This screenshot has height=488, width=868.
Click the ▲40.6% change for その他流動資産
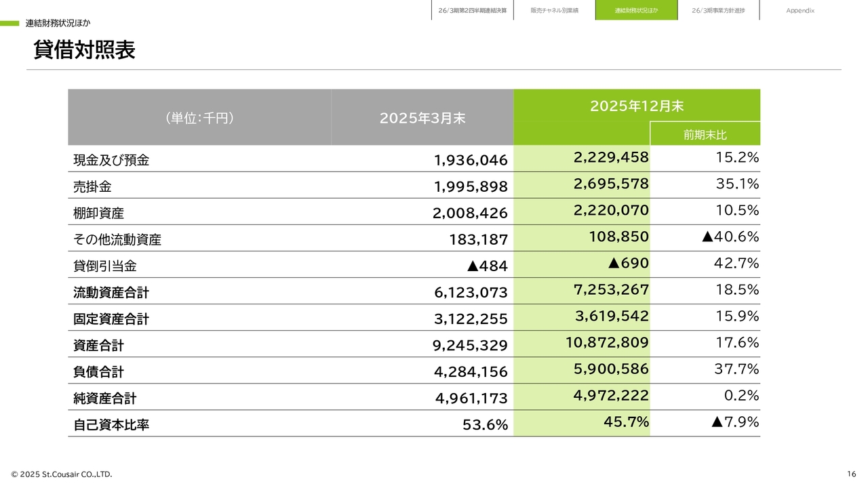[730, 237]
